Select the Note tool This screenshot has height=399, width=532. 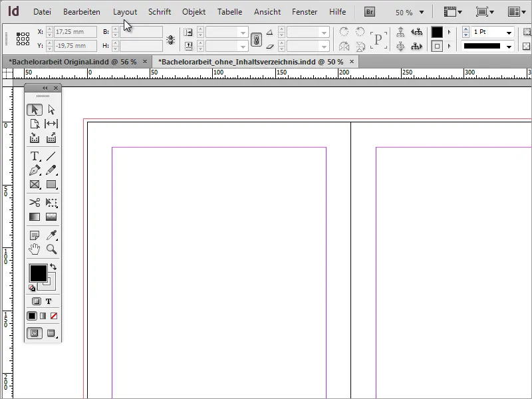[35, 235]
